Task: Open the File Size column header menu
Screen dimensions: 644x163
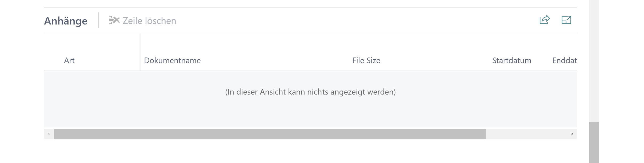Action: point(366,60)
